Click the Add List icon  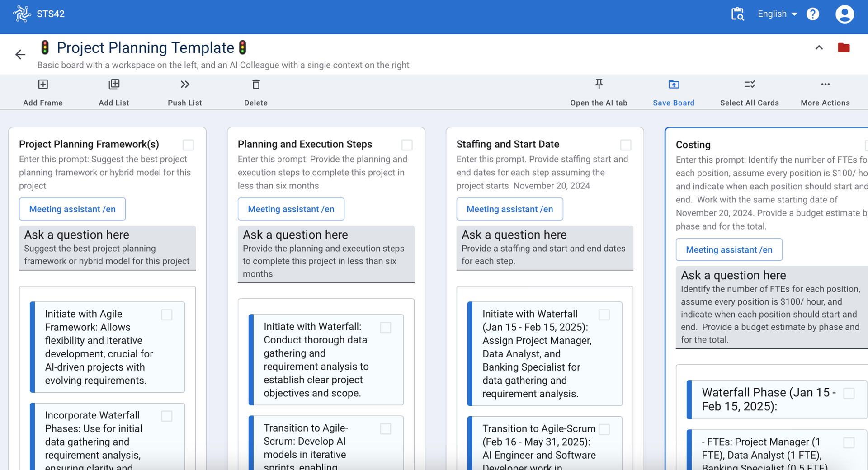tap(114, 85)
